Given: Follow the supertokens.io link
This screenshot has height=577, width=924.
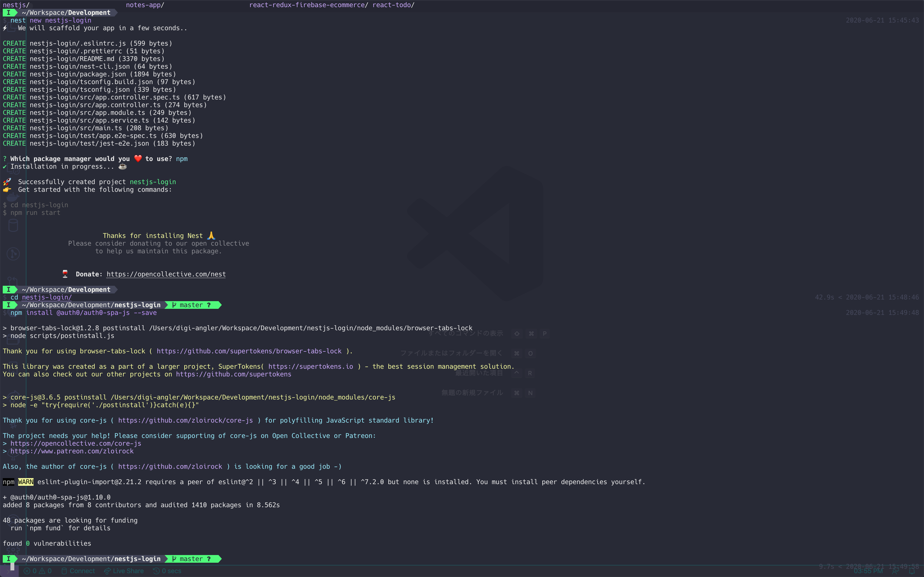Looking at the screenshot, I should [x=310, y=366].
